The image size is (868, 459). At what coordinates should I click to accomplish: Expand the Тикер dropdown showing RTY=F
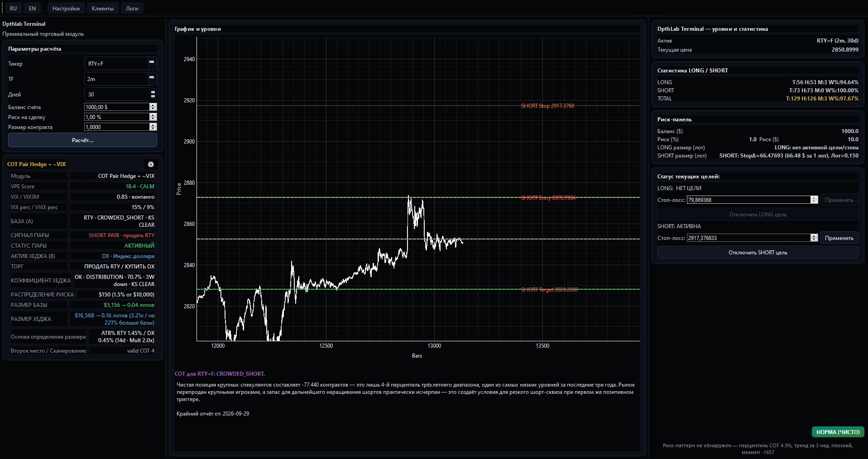152,63
